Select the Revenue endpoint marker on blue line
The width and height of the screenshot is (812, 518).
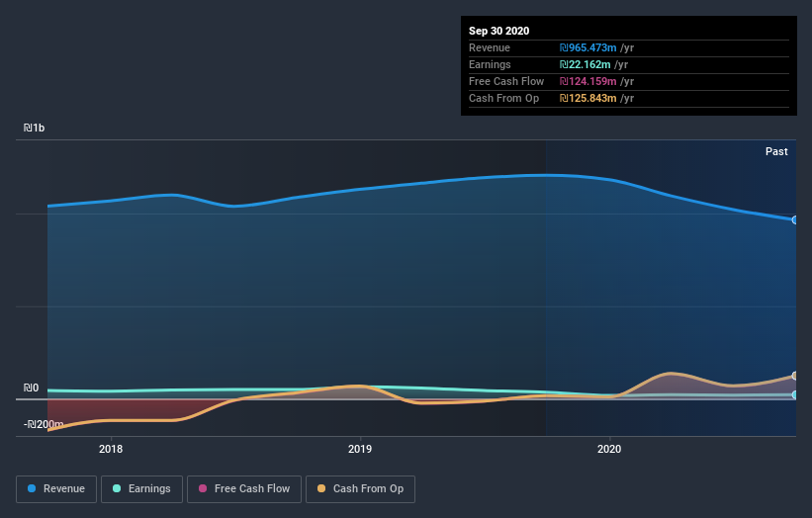[794, 219]
